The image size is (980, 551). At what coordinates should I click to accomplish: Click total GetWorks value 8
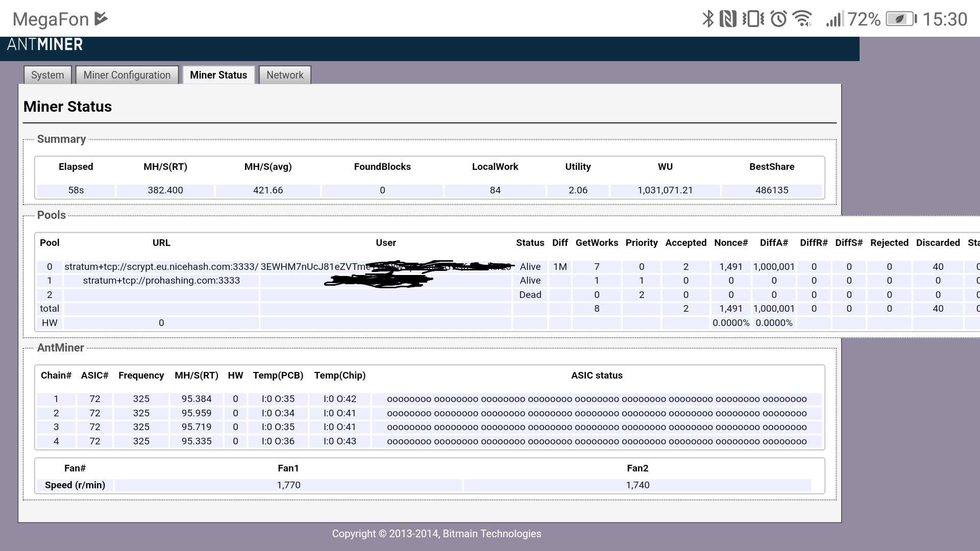(x=597, y=309)
